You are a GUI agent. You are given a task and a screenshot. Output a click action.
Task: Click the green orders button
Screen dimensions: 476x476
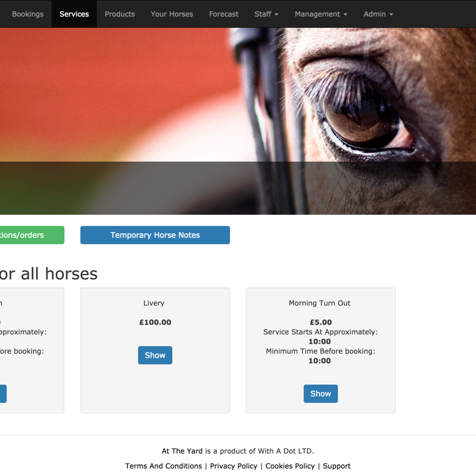32,235
